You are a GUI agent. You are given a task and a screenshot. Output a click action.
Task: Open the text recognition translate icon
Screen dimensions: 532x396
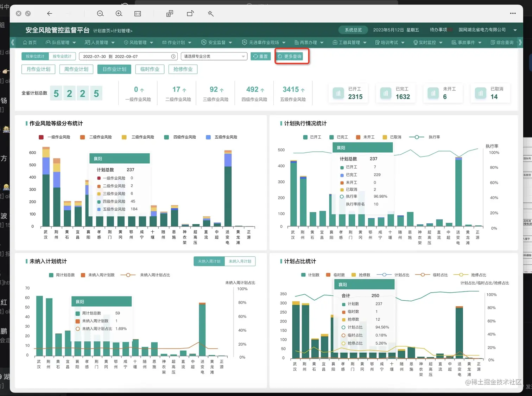coord(170,13)
